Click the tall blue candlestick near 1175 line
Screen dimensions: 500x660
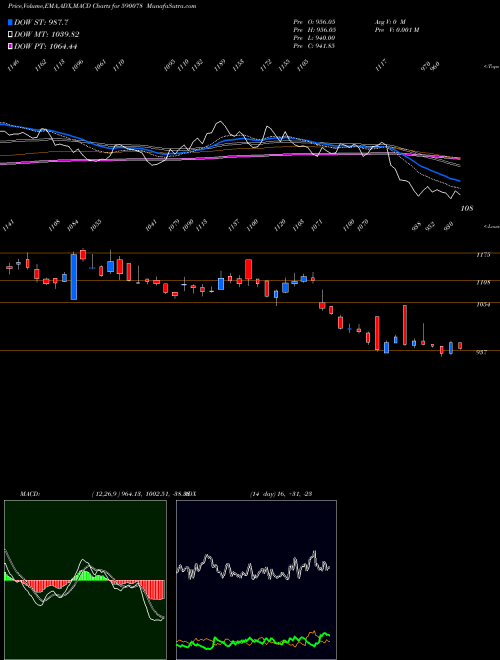(x=74, y=277)
